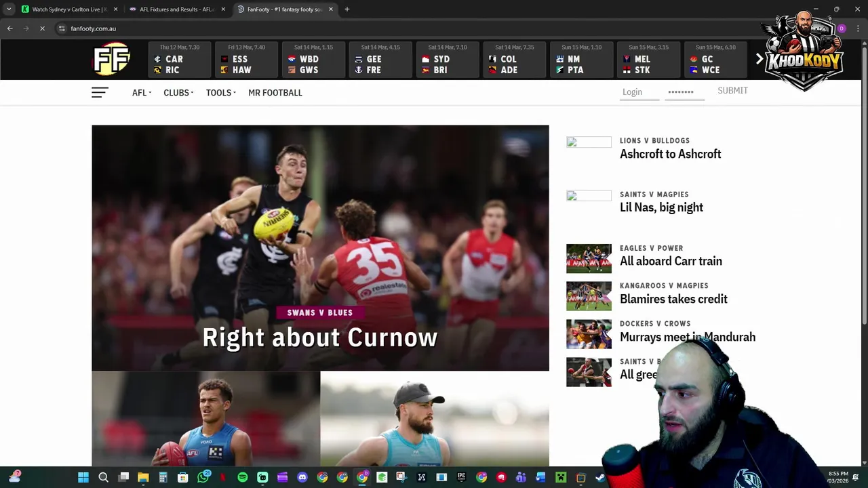
Task: Open the NM v PTA fixture
Action: tap(582, 60)
